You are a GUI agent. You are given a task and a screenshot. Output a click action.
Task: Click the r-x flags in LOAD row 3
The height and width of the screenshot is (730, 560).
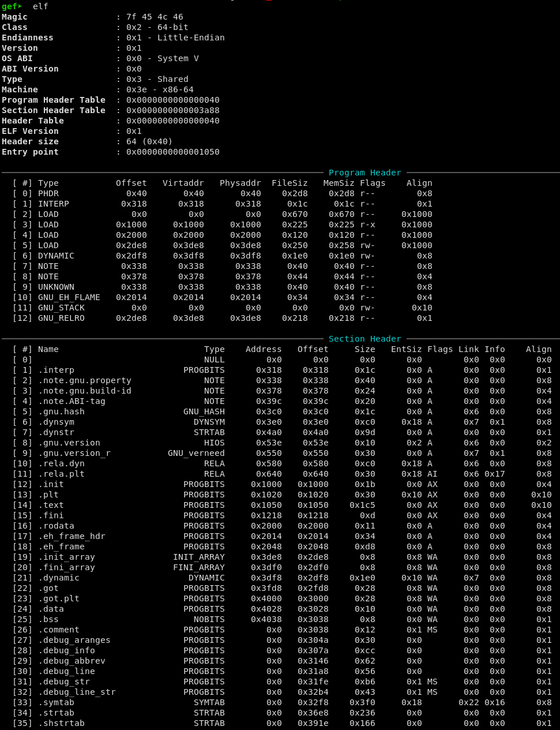367,224
